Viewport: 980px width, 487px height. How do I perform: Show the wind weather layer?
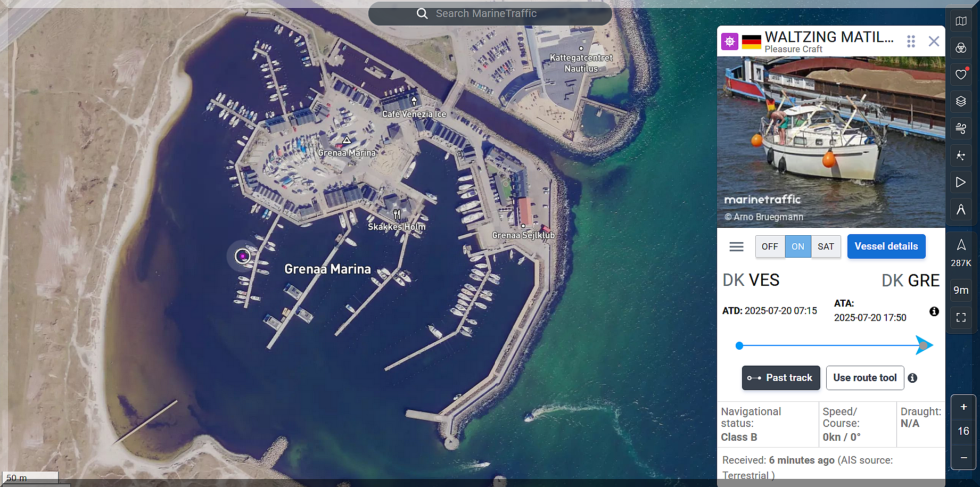[961, 128]
